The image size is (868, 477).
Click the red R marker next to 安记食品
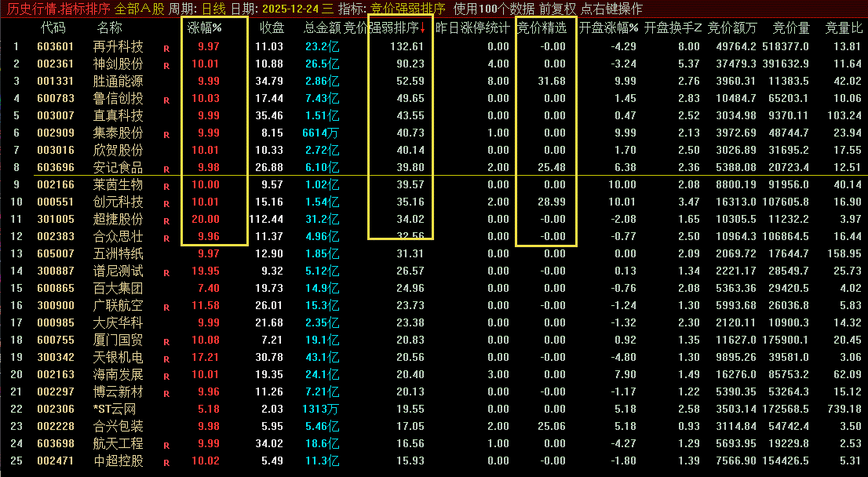coord(166,169)
